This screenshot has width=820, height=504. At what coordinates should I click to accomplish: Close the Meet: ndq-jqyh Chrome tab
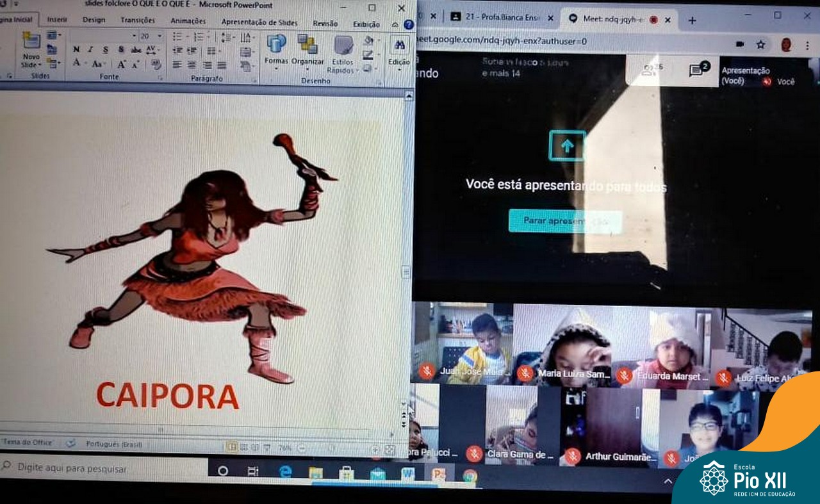pyautogui.click(x=667, y=20)
